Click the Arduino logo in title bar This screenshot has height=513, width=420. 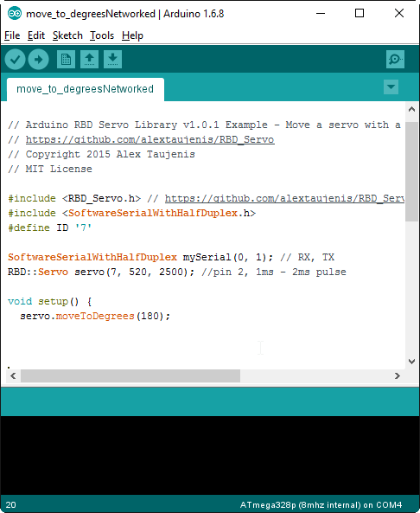point(15,14)
